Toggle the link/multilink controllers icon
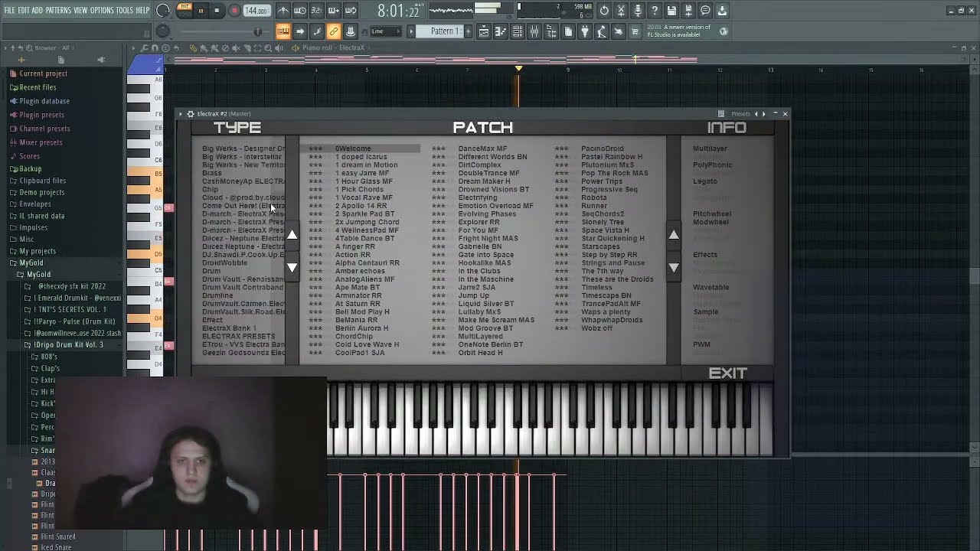Screen dimensions: 980x551 point(334,31)
